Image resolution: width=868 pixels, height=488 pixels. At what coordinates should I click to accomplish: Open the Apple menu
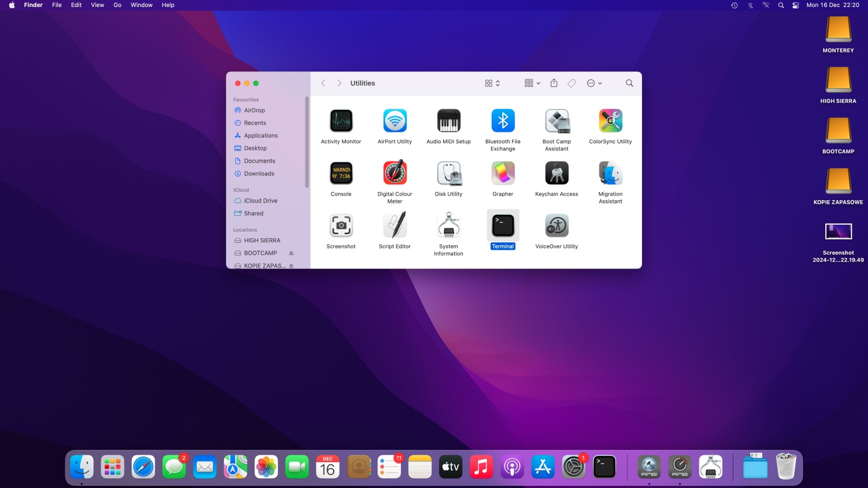pos(12,5)
